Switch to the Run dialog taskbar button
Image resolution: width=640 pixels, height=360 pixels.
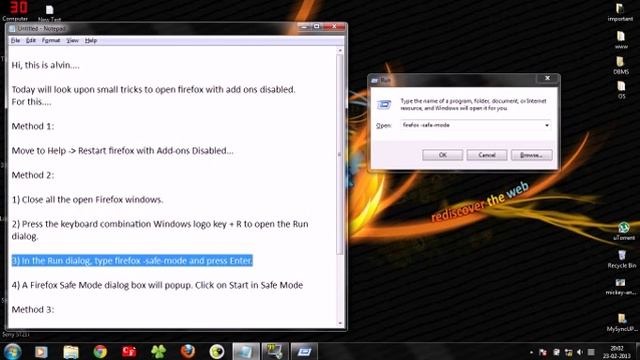click(x=304, y=351)
